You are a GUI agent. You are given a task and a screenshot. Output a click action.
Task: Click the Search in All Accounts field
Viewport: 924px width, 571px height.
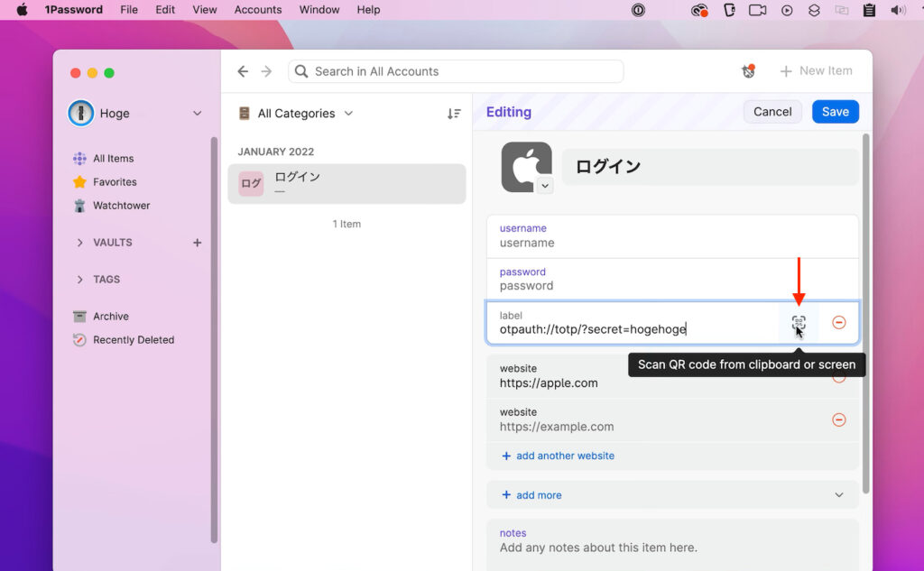click(456, 71)
